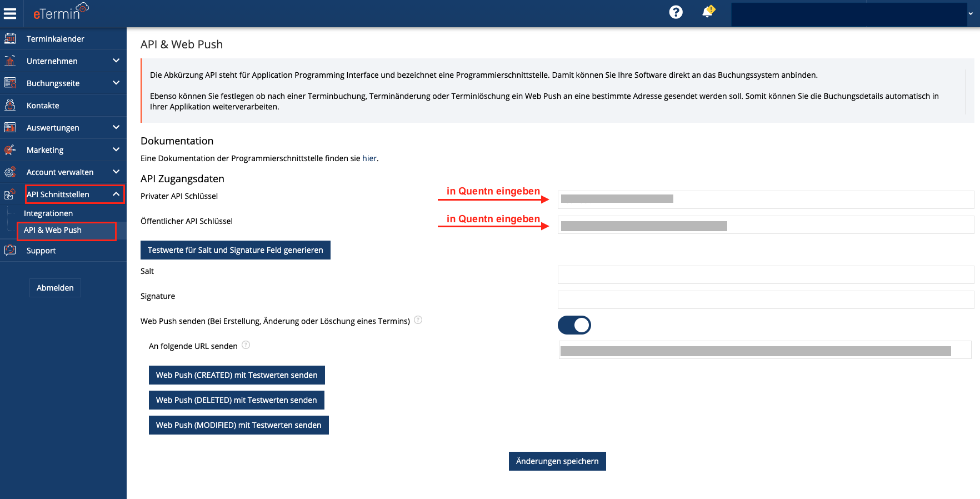Image resolution: width=980 pixels, height=499 pixels.
Task: Expand the Unternehmen submenu chevron
Action: [x=116, y=61]
